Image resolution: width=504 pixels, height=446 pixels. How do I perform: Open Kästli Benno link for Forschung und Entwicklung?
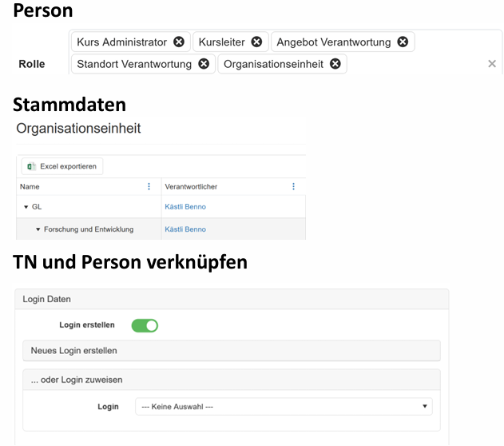pos(185,229)
